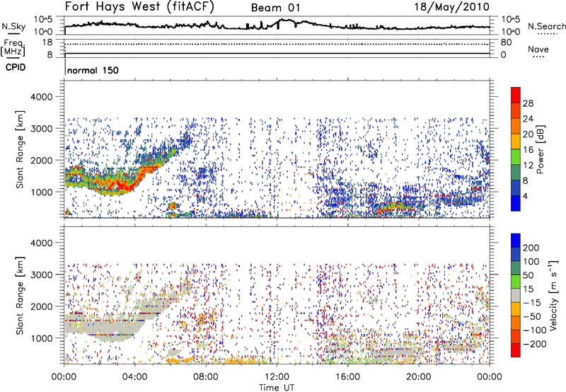Screen dimensions: 566x392
Task: Click the "16:00" time axis label
Action: 347,377
